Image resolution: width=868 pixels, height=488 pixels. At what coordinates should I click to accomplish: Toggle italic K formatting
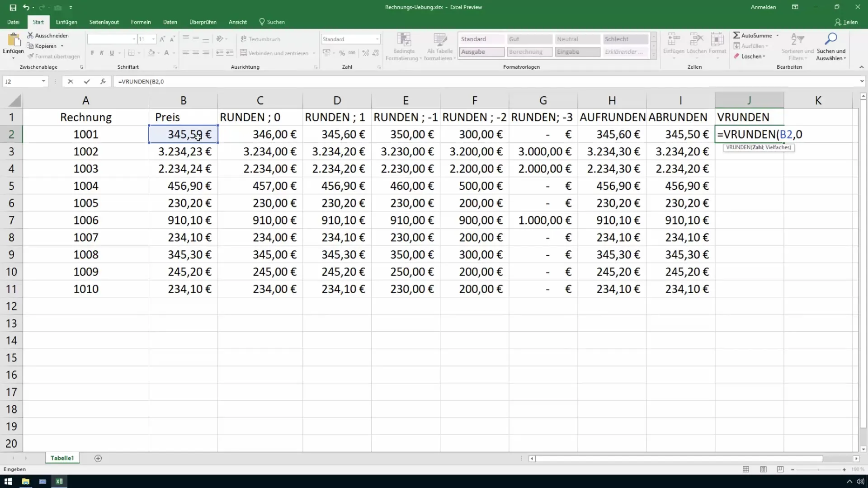pos(102,53)
